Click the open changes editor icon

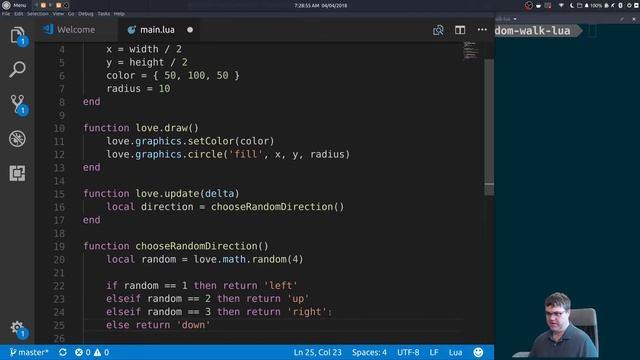pyautogui.click(x=438, y=30)
